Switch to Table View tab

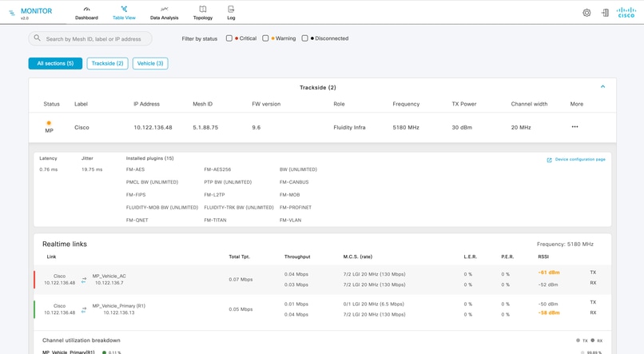pyautogui.click(x=124, y=13)
